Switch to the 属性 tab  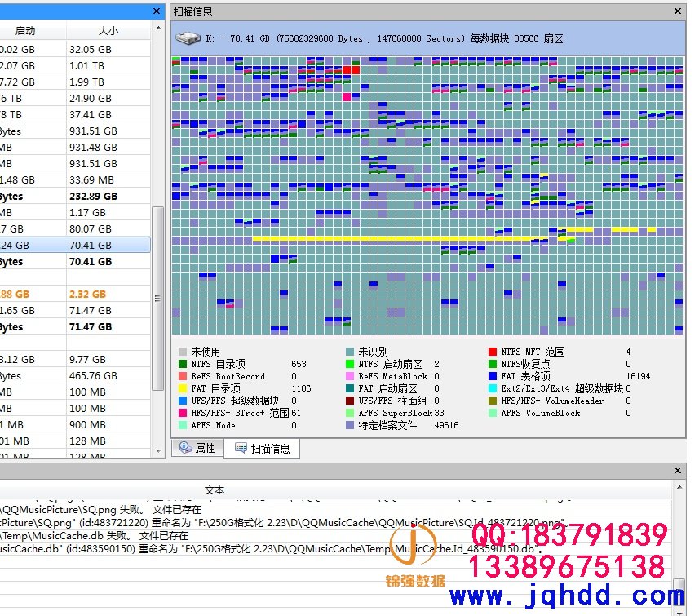[197, 448]
